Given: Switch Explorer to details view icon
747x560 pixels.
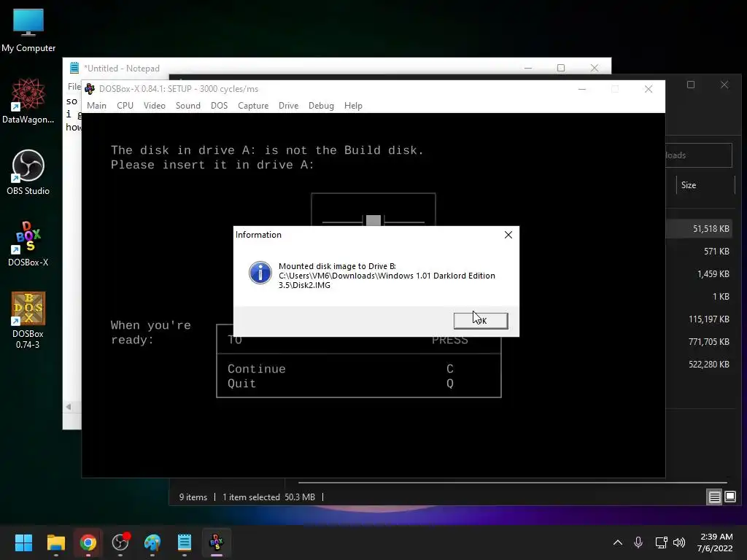Looking at the screenshot, I should (715, 497).
